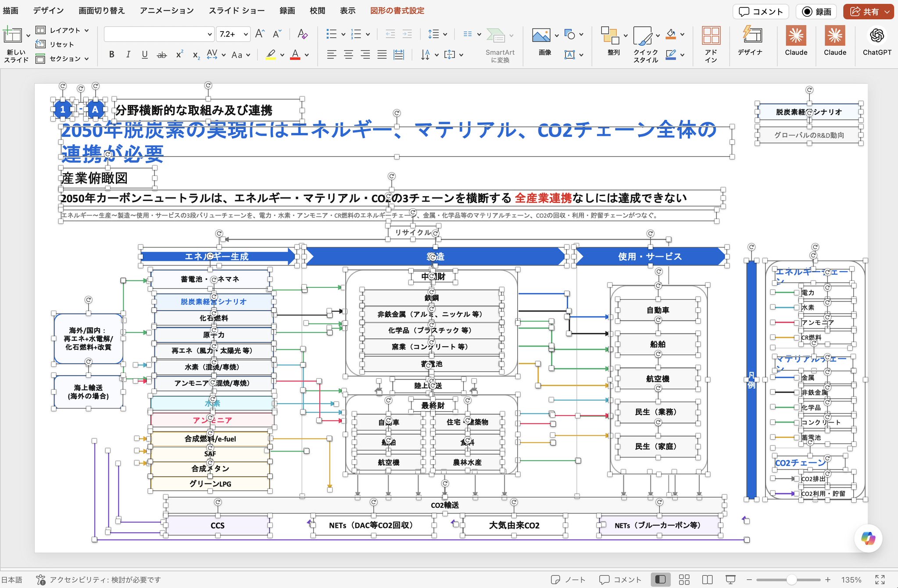Open the スライド ショー tab
Image resolution: width=898 pixels, height=588 pixels.
(236, 11)
